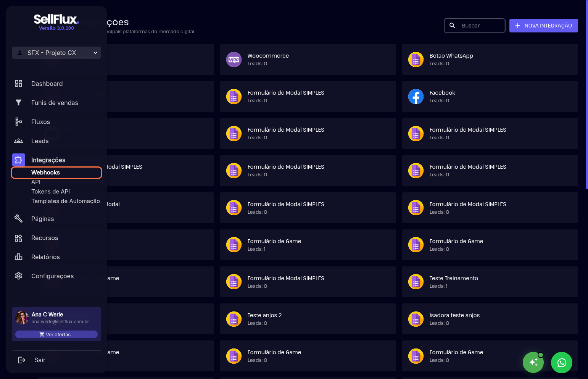588x379 pixels.
Task: Open Tokens de API submenu item
Action: [x=50, y=192]
